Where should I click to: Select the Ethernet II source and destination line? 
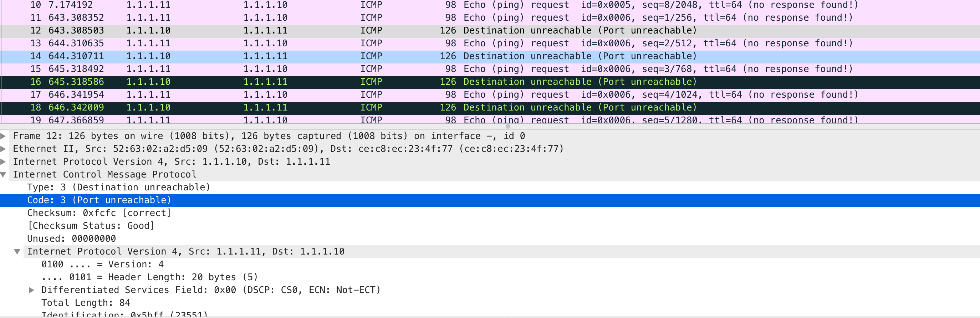[490, 149]
